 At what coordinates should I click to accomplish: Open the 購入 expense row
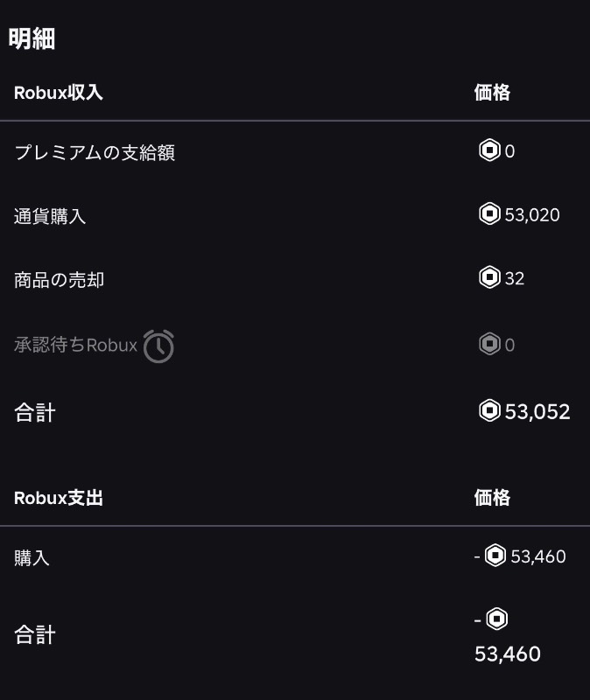pos(295,557)
